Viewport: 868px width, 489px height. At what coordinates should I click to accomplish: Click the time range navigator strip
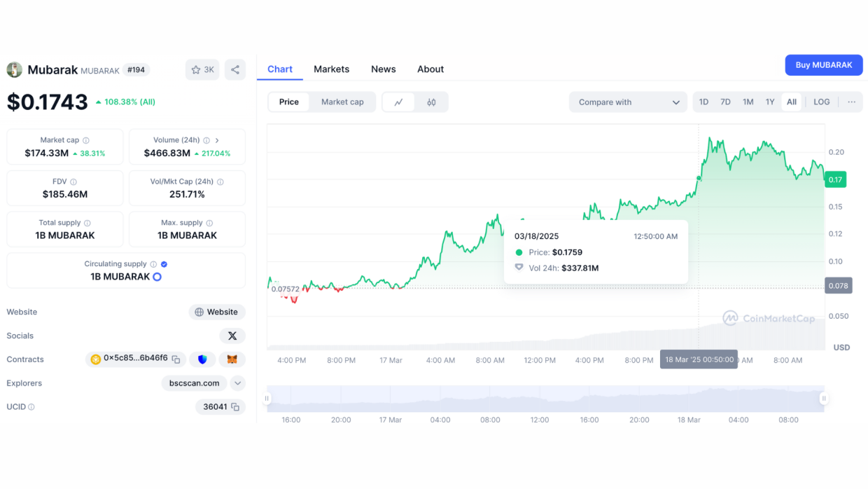[x=545, y=399]
